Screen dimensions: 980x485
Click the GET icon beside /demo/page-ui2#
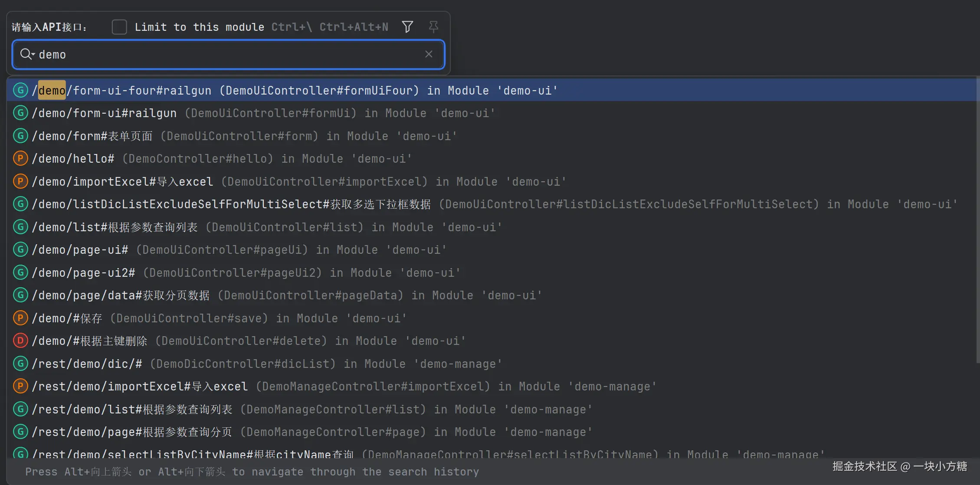pos(20,272)
